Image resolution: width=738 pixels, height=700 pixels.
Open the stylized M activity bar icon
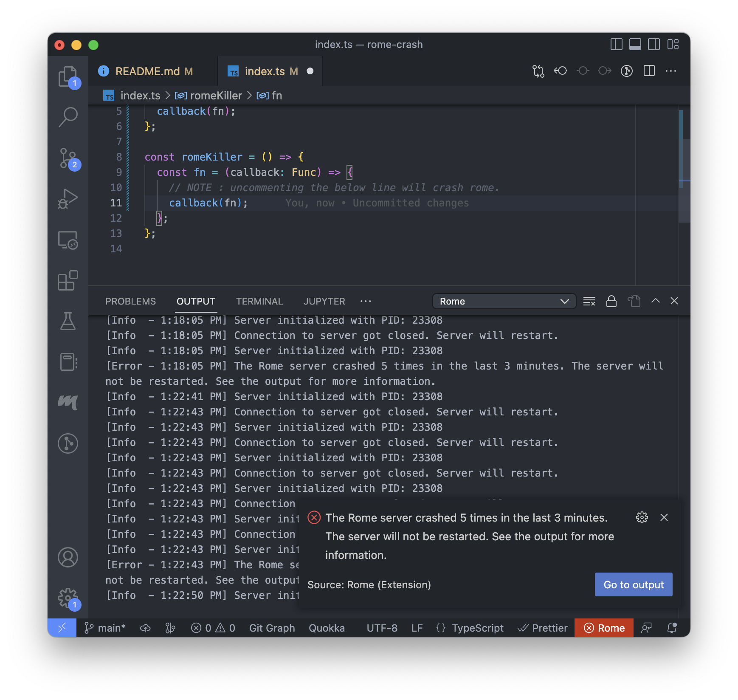pyautogui.click(x=68, y=402)
